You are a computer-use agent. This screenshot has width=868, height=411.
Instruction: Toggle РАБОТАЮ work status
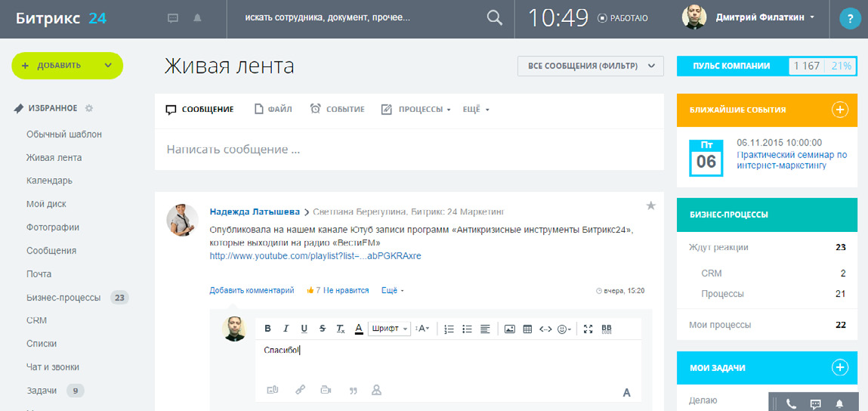[622, 18]
